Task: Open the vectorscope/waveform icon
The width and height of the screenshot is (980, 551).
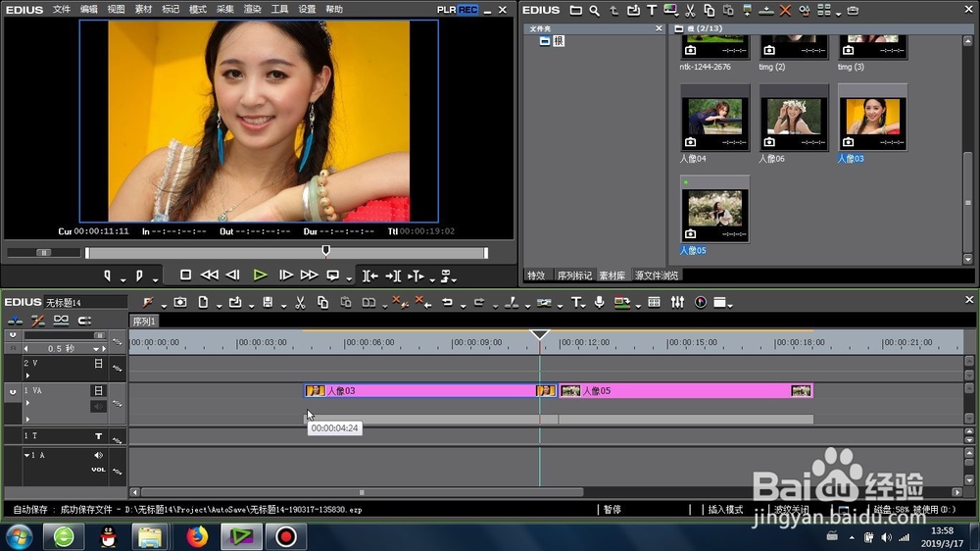Action: point(701,303)
